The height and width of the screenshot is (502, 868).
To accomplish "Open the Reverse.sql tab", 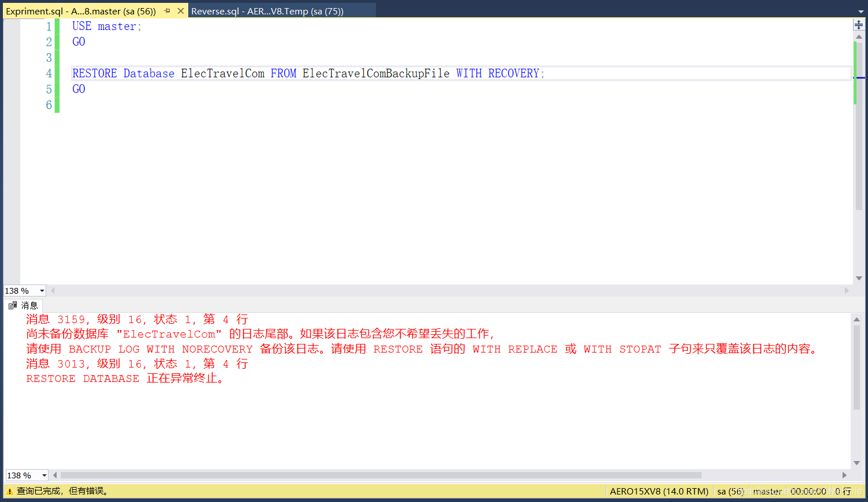I will tap(267, 11).
